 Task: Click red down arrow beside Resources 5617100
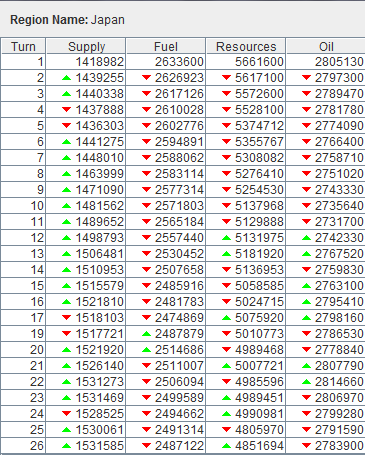coord(226,78)
